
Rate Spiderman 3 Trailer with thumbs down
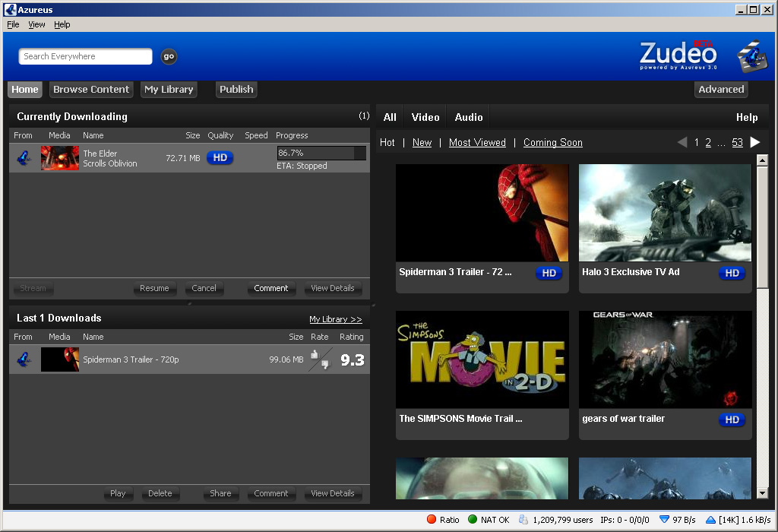[x=325, y=365]
